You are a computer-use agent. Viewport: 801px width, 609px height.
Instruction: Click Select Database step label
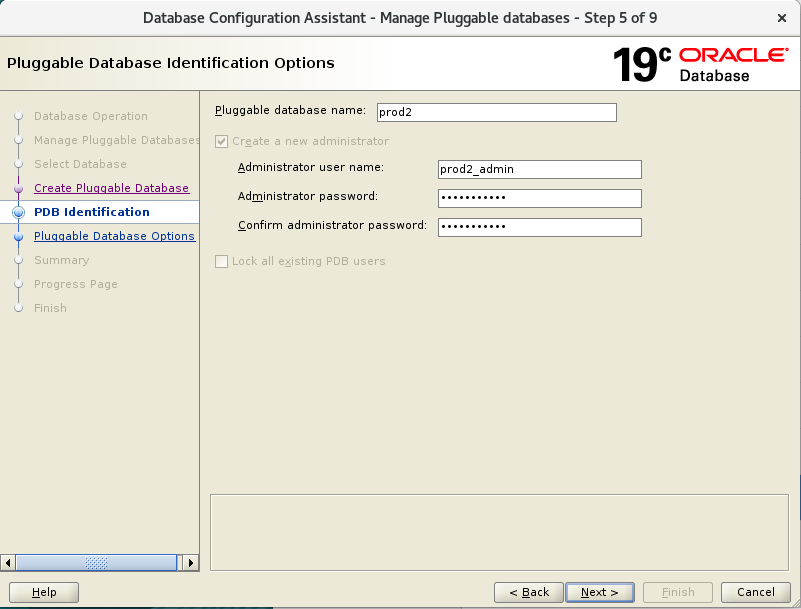click(80, 164)
